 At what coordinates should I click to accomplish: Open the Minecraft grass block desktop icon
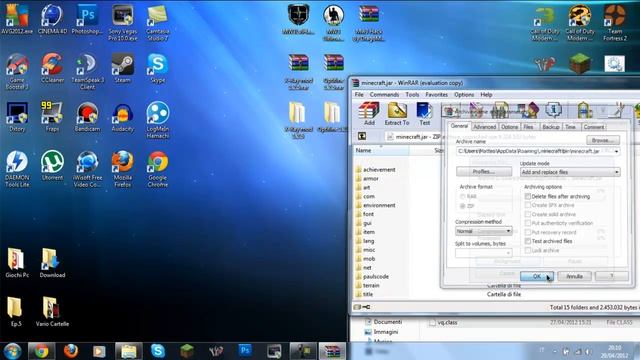[580, 64]
